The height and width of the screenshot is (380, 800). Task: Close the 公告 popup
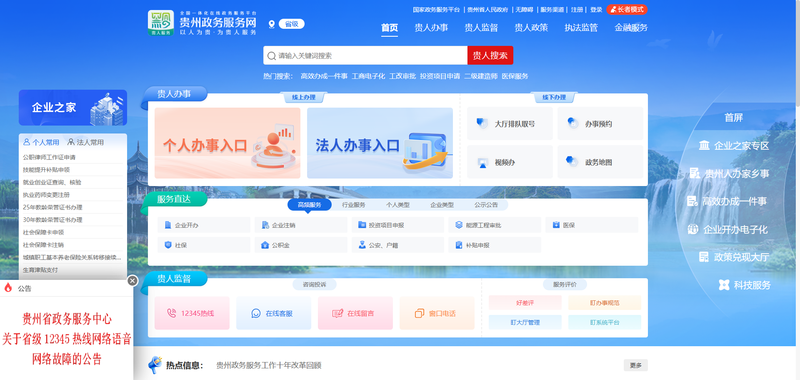(x=132, y=281)
